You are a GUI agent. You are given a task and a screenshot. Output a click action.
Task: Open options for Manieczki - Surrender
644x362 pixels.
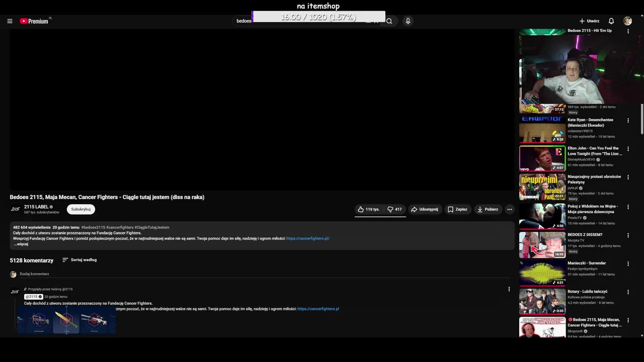[x=628, y=263]
